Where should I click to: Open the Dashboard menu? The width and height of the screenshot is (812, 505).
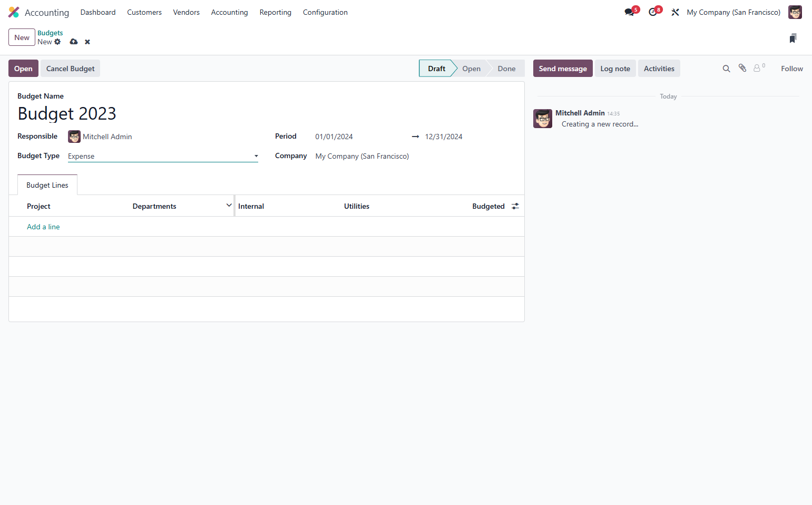[98, 12]
